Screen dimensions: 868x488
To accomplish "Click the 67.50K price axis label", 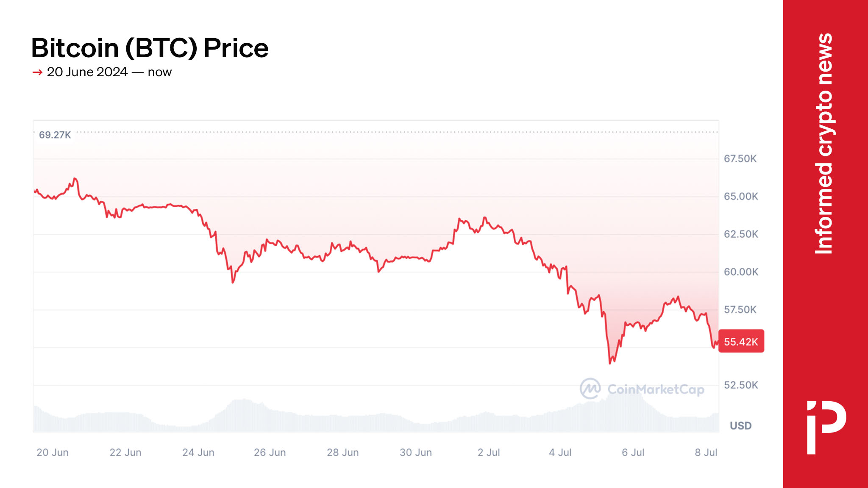I will (740, 159).
